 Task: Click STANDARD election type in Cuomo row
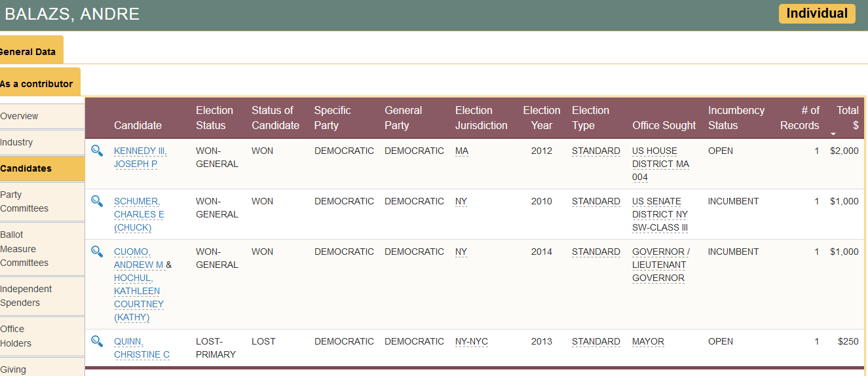596,252
